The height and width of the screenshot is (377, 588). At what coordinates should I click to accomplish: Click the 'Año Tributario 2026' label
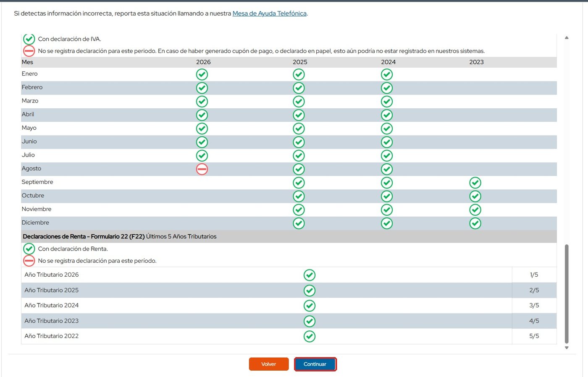point(51,275)
